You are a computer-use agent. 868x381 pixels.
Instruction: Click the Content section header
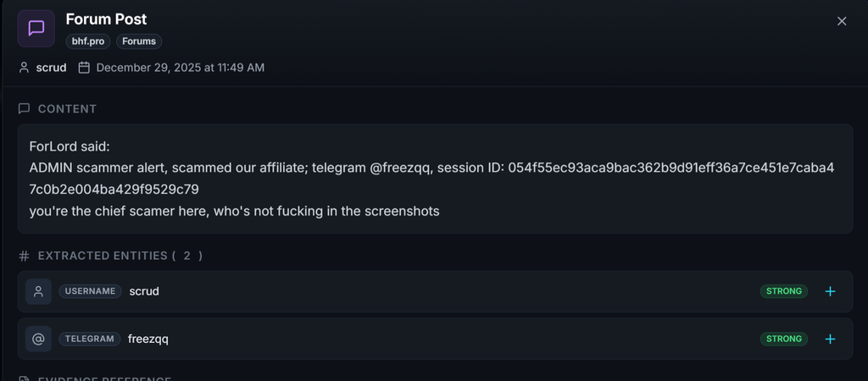[67, 108]
